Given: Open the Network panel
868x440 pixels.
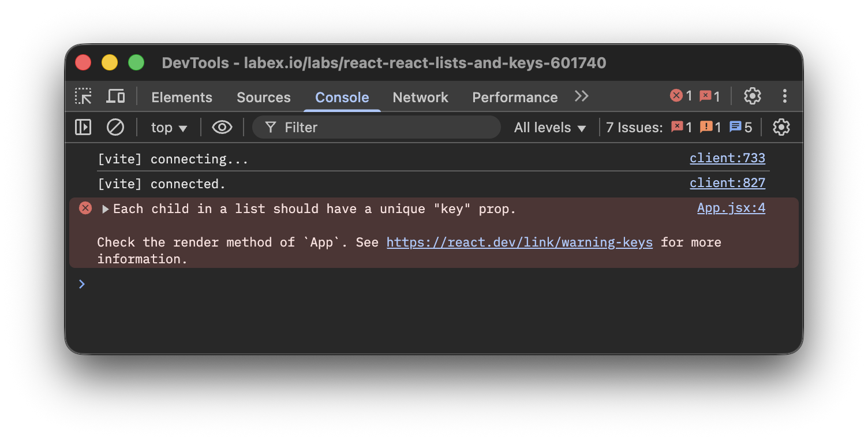Looking at the screenshot, I should pyautogui.click(x=420, y=97).
